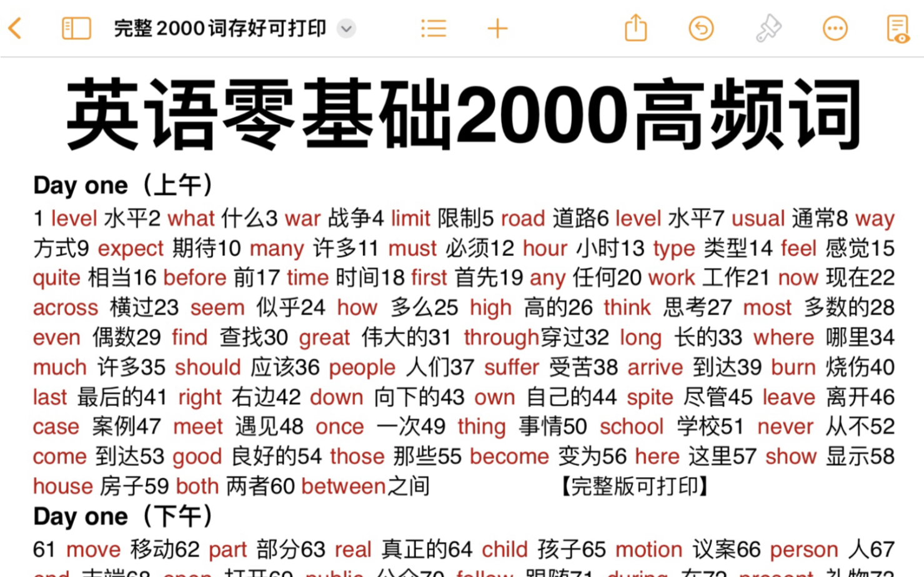Click the red word must
The height and width of the screenshot is (577, 924).
point(412,249)
